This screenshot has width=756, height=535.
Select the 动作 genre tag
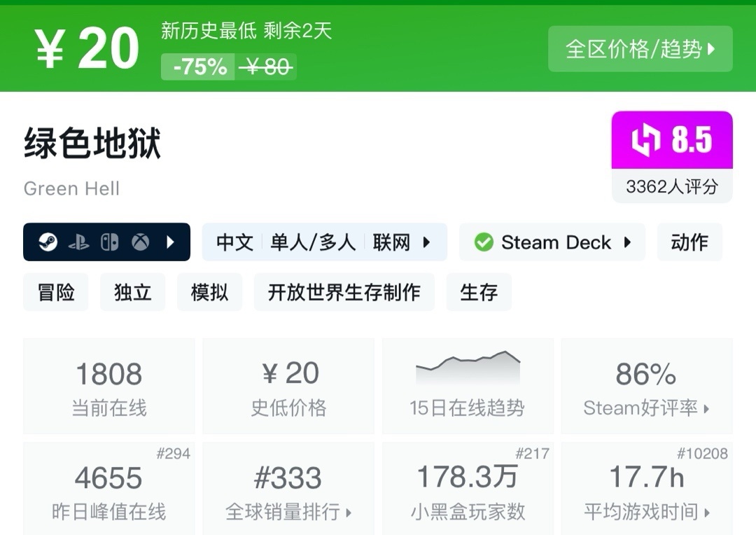pos(689,242)
